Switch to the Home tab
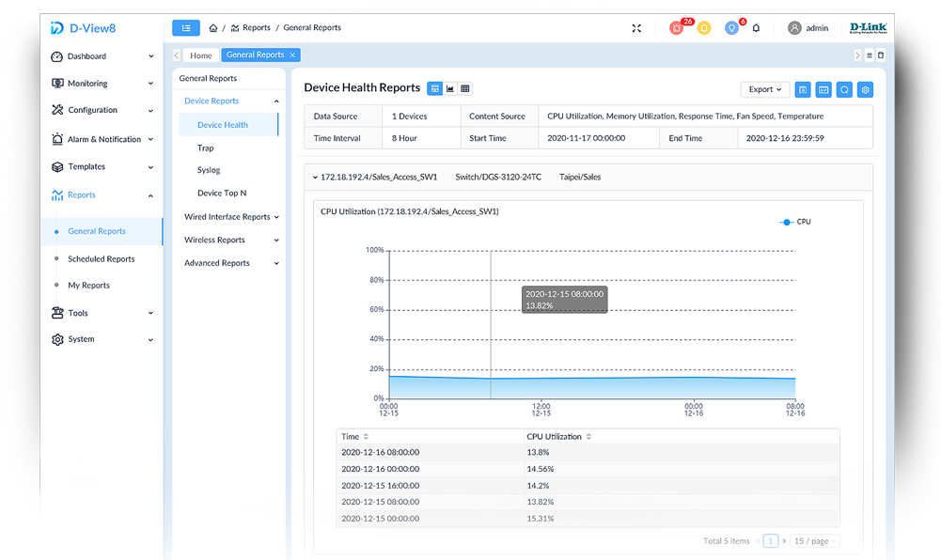The width and height of the screenshot is (941, 560). pos(201,55)
